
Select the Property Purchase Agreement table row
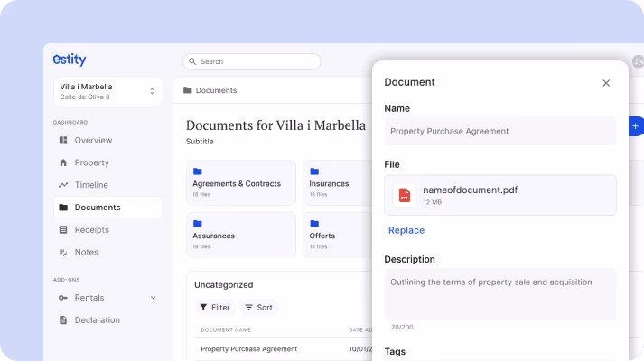click(x=284, y=349)
